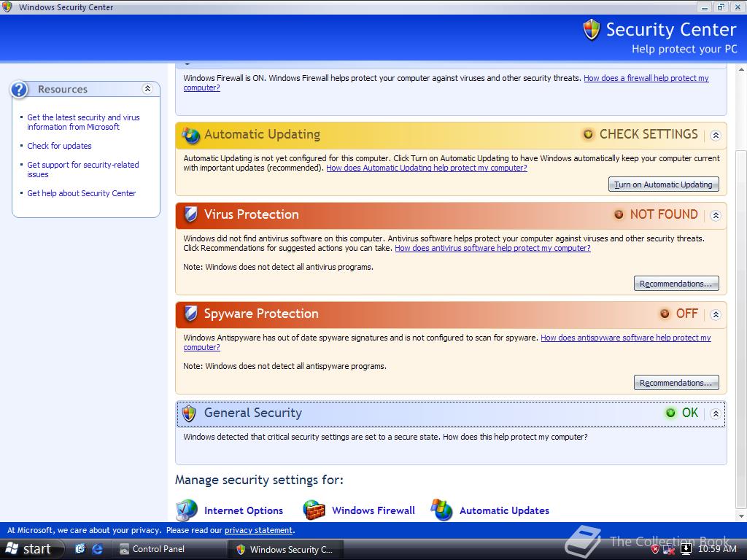Click the vertical scrollbar up arrow
The image size is (747, 560).
[741, 69]
